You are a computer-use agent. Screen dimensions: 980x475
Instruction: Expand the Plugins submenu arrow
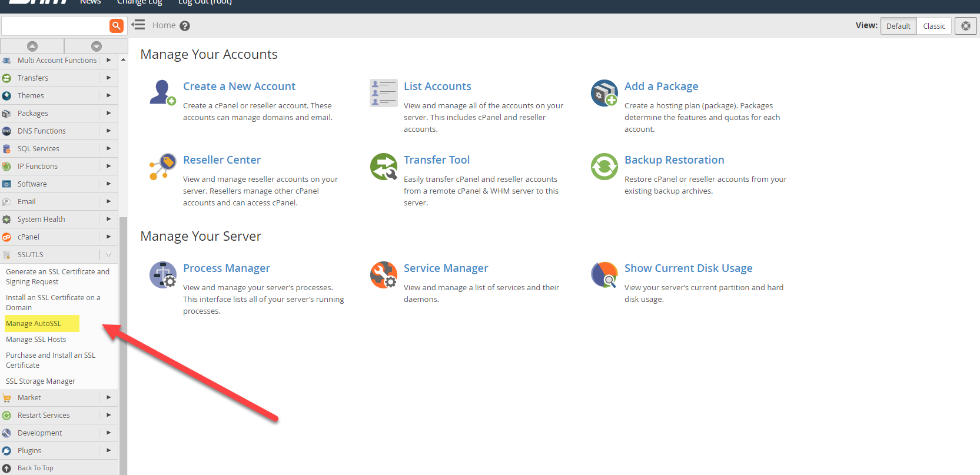[x=109, y=450]
